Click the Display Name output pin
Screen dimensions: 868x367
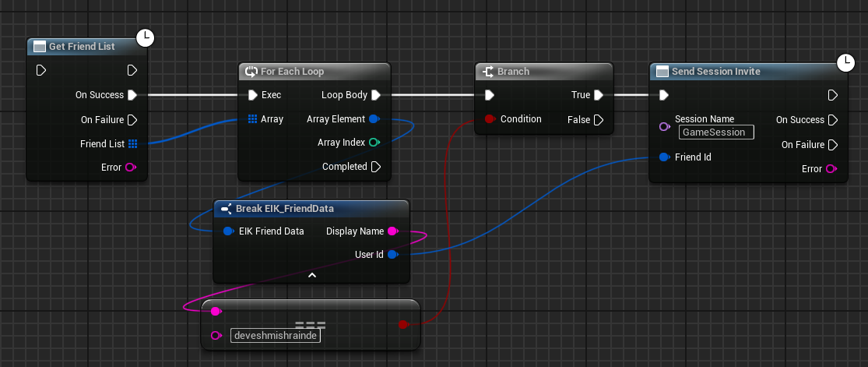tap(392, 231)
